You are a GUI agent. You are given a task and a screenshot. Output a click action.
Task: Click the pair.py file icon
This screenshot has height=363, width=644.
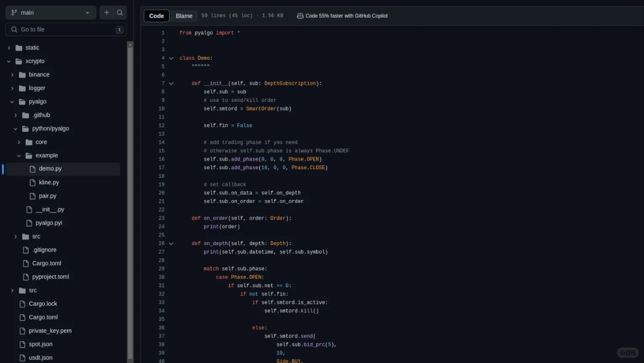32,196
